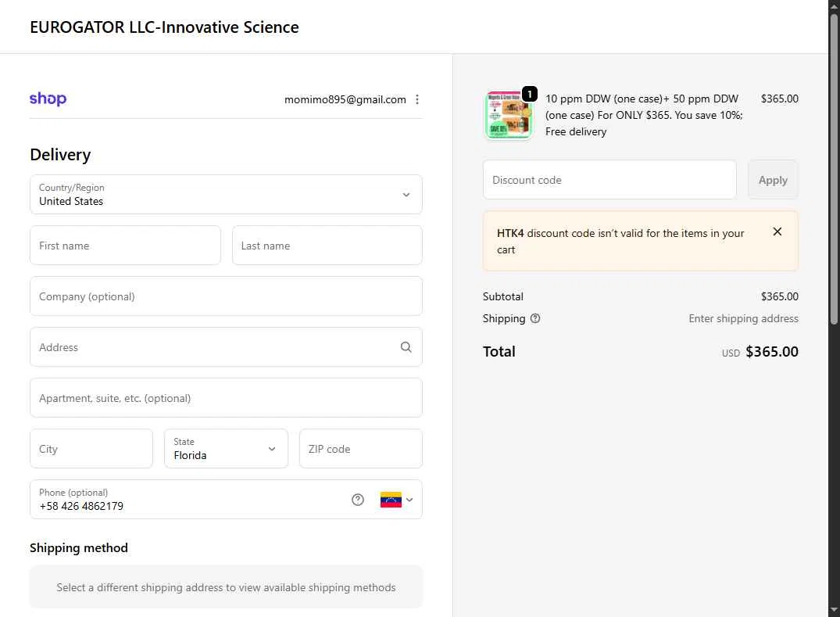Click the Shop logo
Screen dimensions: 840x617
click(x=48, y=99)
